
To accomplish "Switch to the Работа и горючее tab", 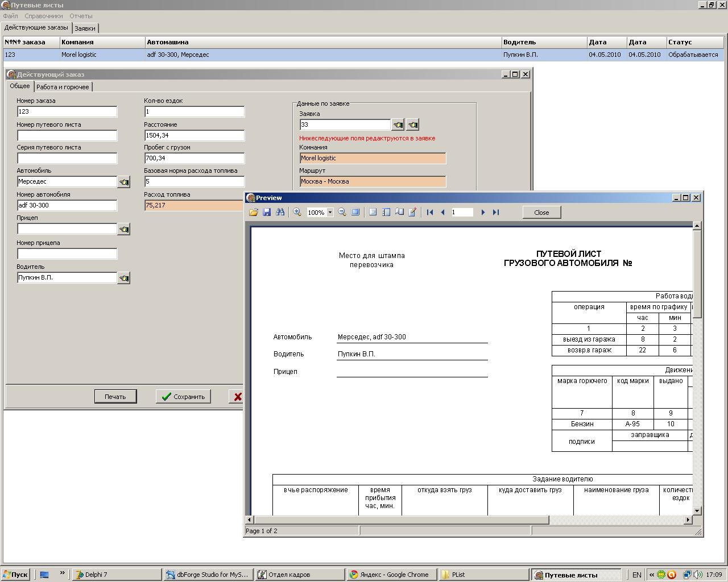I will coord(63,87).
